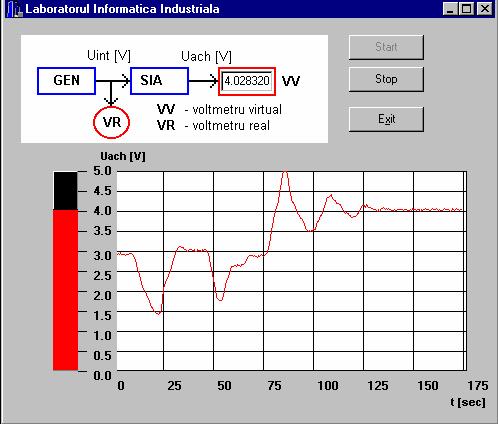Viewport: 498px width, 424px height.
Task: Click the red level bar indicator
Action: tap(65, 290)
